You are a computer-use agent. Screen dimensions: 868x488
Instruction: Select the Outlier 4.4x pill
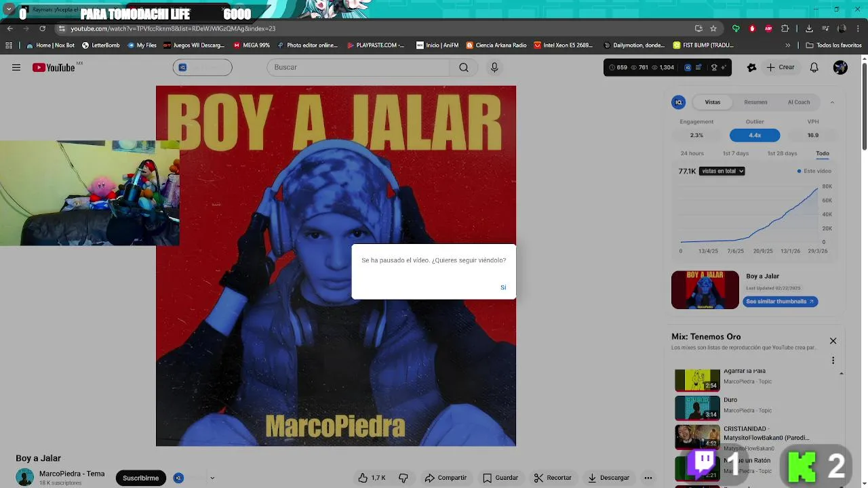[755, 135]
